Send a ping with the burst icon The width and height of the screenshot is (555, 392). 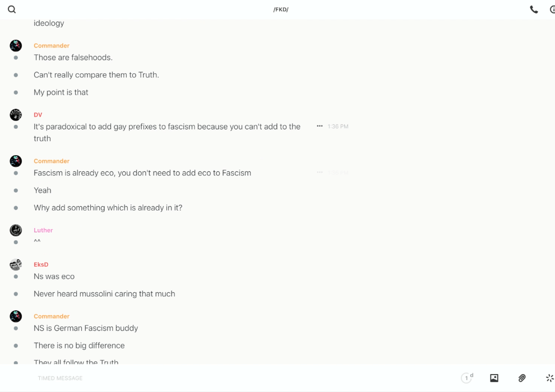pyautogui.click(x=549, y=378)
